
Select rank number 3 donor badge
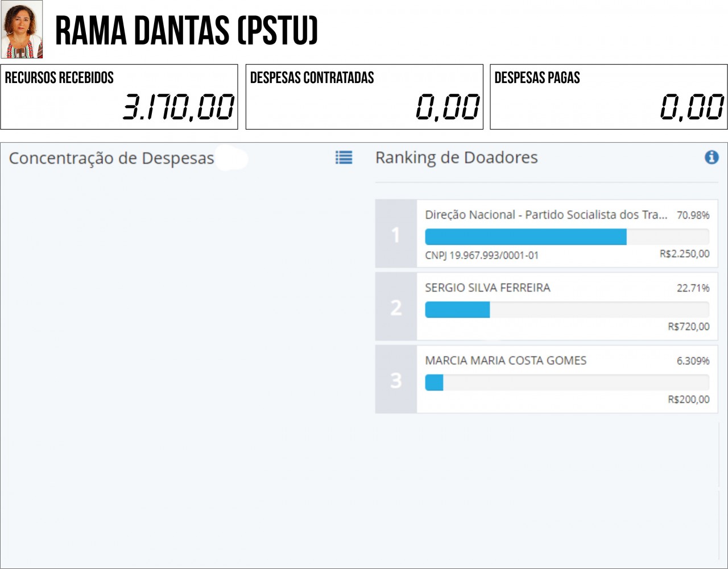[x=396, y=379]
